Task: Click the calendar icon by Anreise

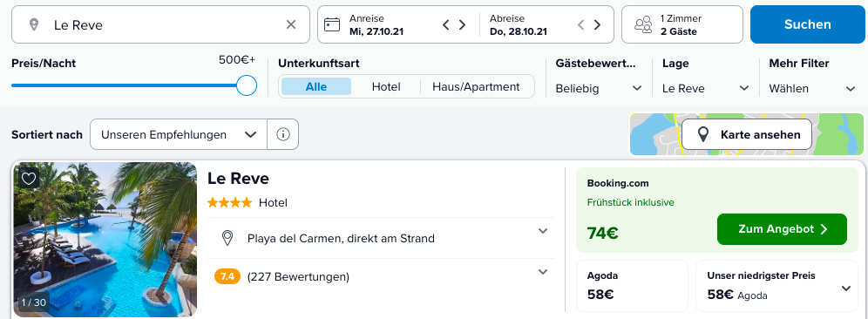Action: (x=332, y=24)
